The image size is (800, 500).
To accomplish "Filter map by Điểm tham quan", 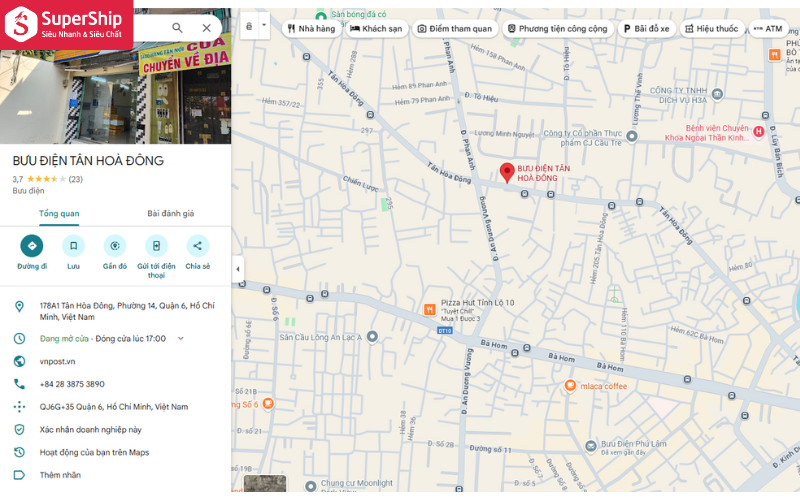I will pos(455,29).
